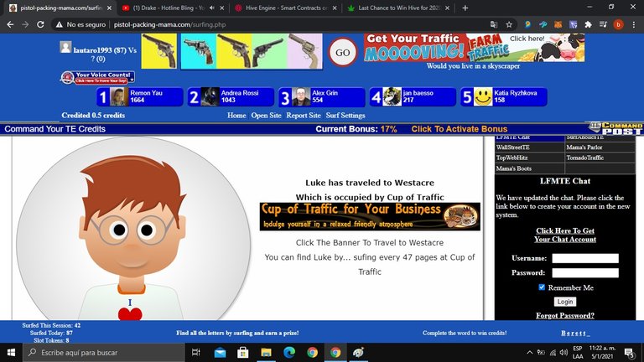Show hidden system tray icons
644x362 pixels.
529,353
